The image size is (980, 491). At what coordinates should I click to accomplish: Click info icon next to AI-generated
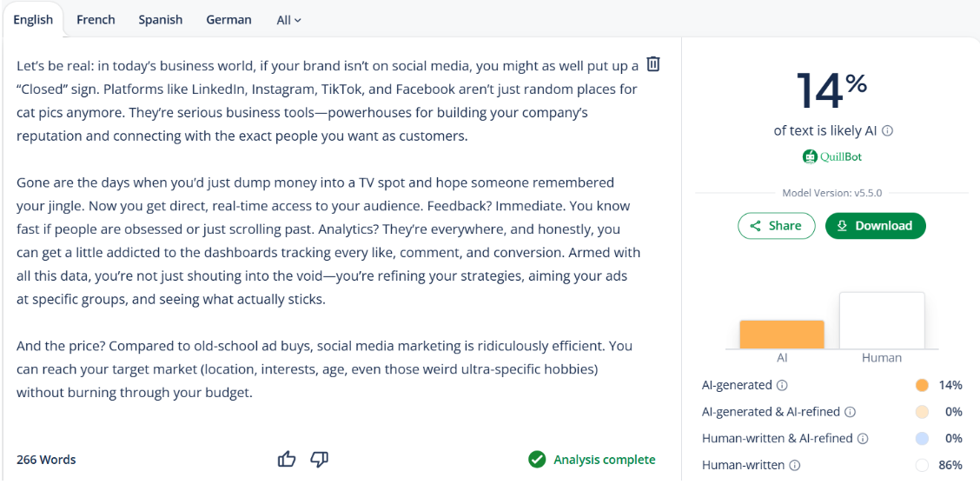(782, 385)
